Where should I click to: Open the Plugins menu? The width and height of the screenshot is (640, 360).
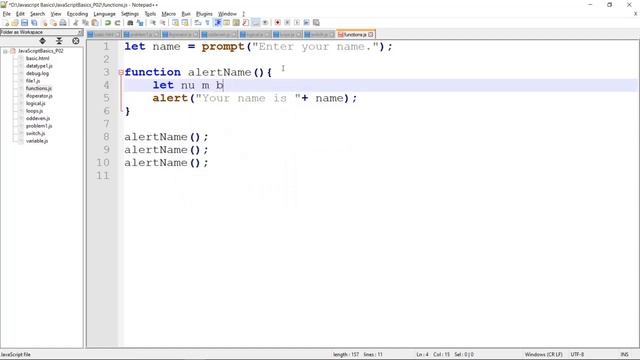coord(204,14)
